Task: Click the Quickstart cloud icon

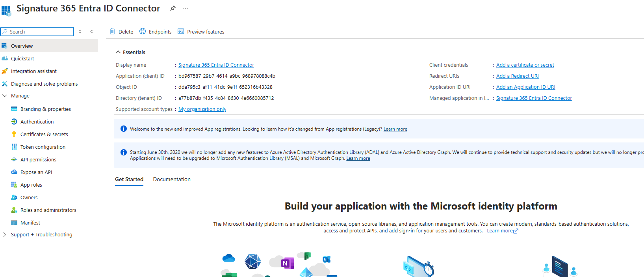Action: pos(5,58)
